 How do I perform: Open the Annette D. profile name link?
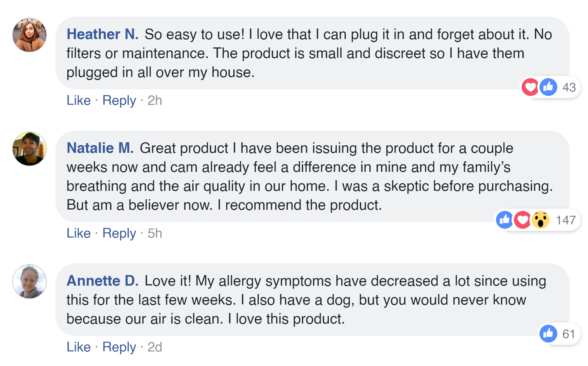tap(103, 281)
